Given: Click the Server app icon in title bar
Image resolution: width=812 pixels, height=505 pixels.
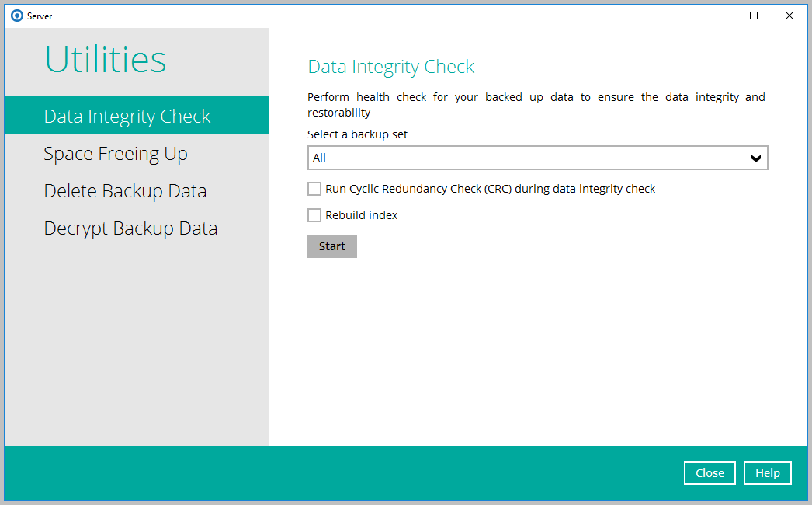Looking at the screenshot, I should [17, 16].
